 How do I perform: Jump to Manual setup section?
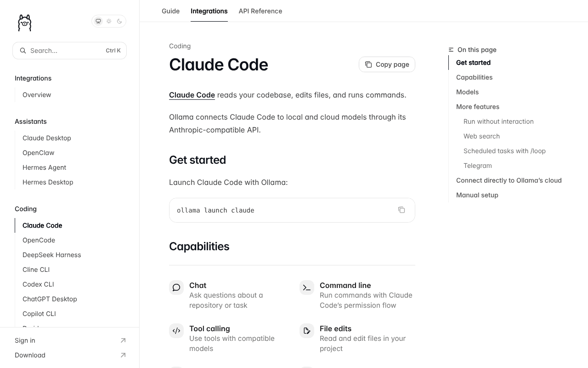click(x=477, y=195)
